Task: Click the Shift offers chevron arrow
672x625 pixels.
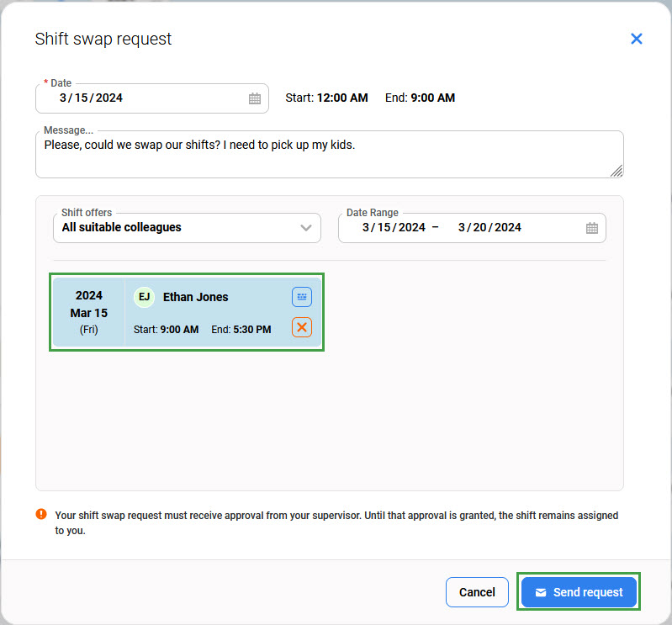Action: point(306,228)
